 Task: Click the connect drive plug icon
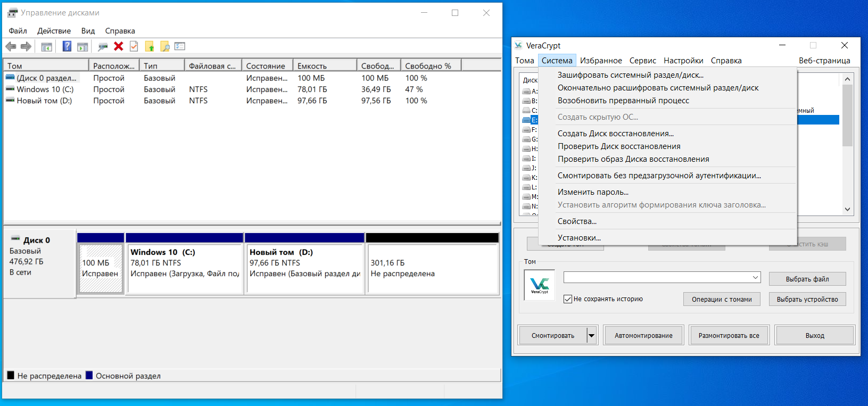tap(103, 47)
